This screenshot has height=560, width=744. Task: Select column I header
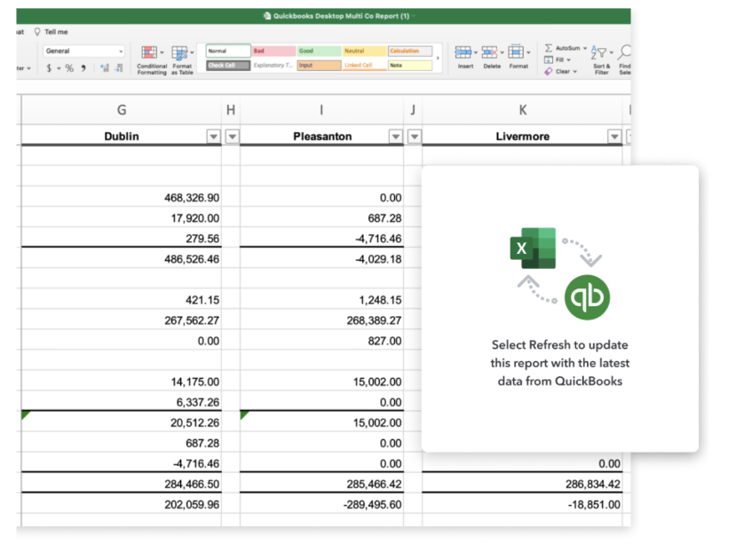click(x=321, y=110)
